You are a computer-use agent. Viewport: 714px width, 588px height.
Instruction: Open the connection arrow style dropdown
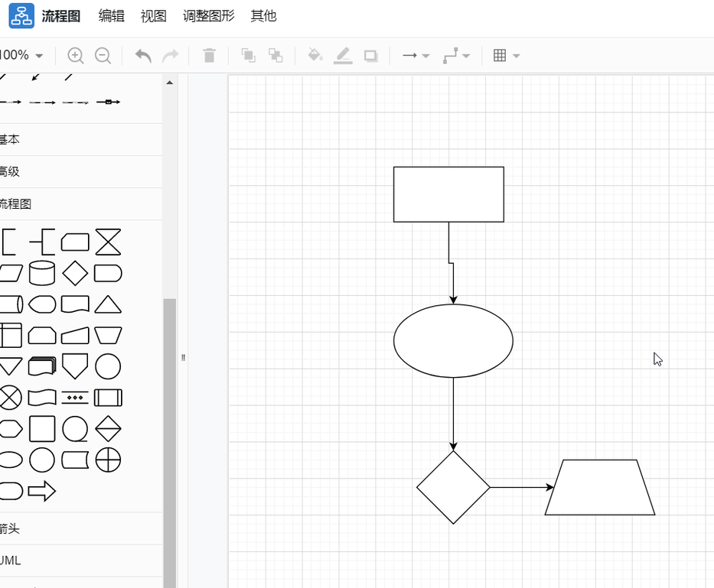coord(416,56)
